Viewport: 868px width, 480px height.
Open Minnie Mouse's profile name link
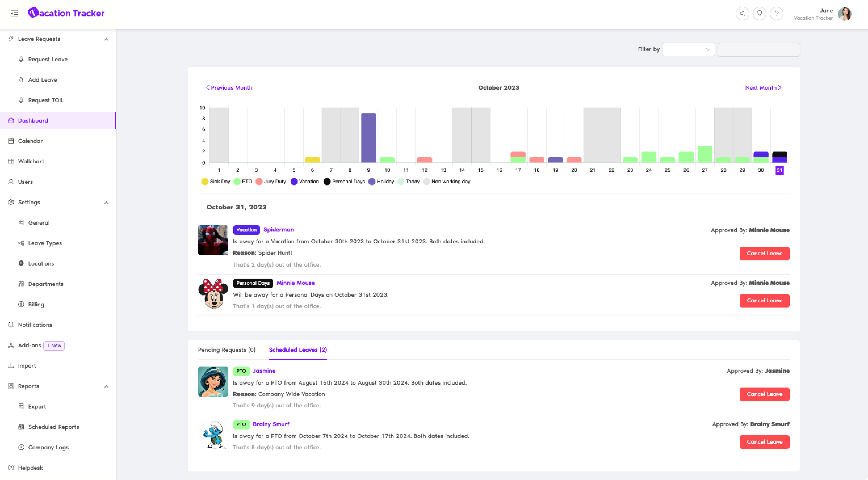click(x=296, y=283)
